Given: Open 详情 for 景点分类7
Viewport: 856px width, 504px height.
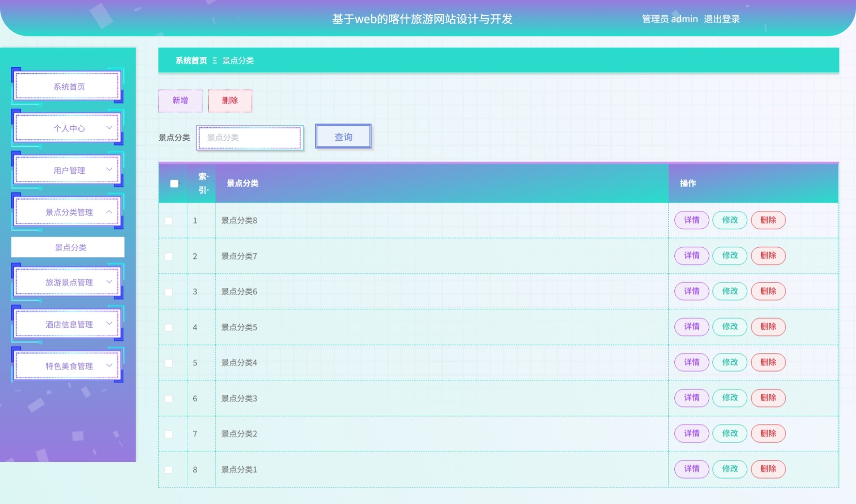Looking at the screenshot, I should click(x=692, y=255).
